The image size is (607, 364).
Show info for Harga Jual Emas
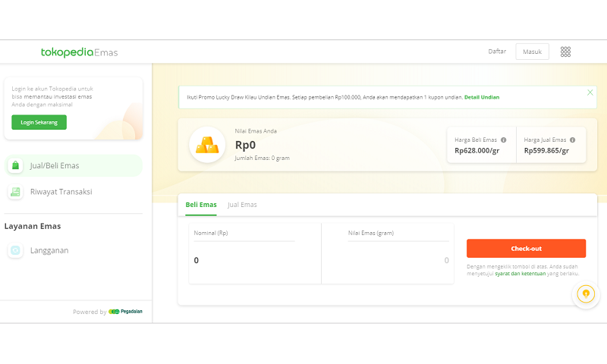click(x=572, y=140)
